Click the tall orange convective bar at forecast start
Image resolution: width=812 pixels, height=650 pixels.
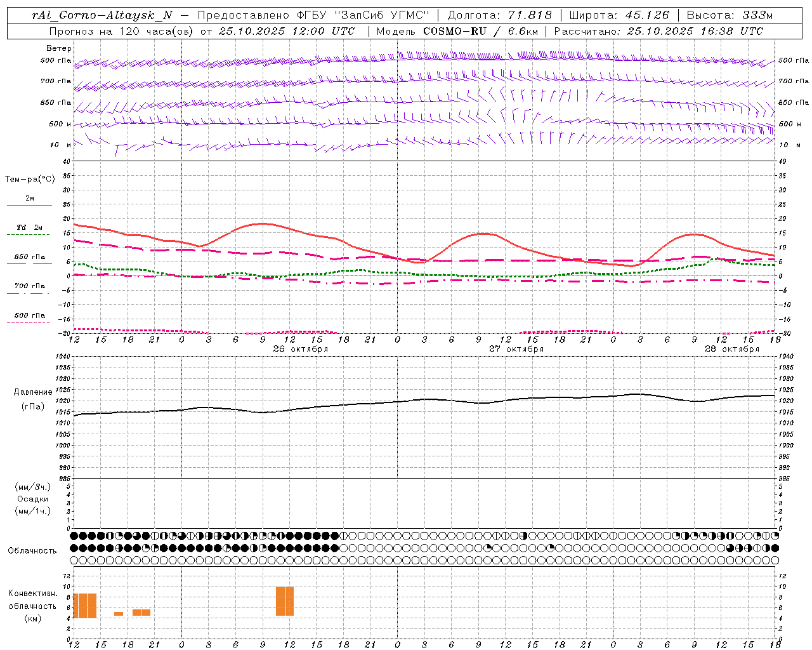85,606
